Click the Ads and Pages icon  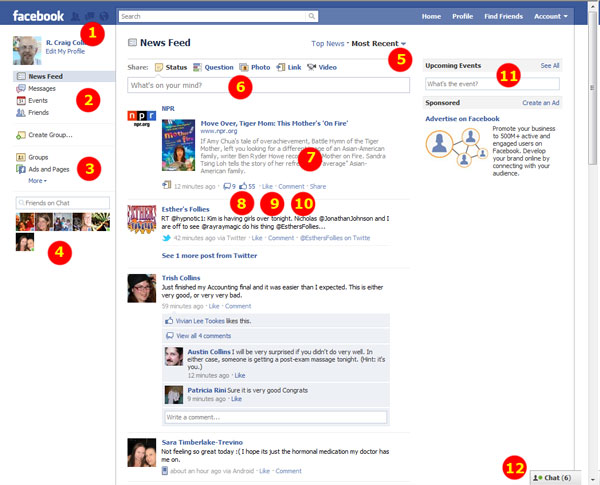[21, 169]
